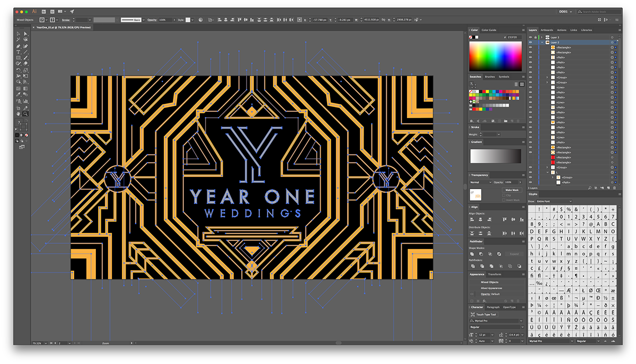Collapse Layer 2 in Layers panel

click(x=542, y=42)
